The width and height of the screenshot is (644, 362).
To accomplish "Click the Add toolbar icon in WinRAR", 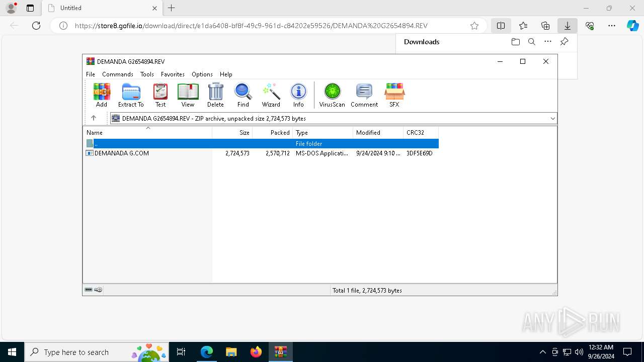I will 102,95.
